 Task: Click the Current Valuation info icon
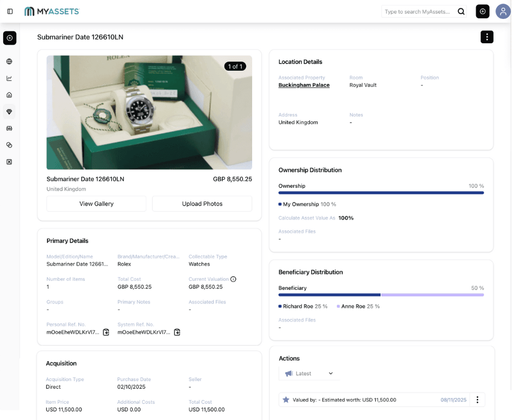(233, 279)
